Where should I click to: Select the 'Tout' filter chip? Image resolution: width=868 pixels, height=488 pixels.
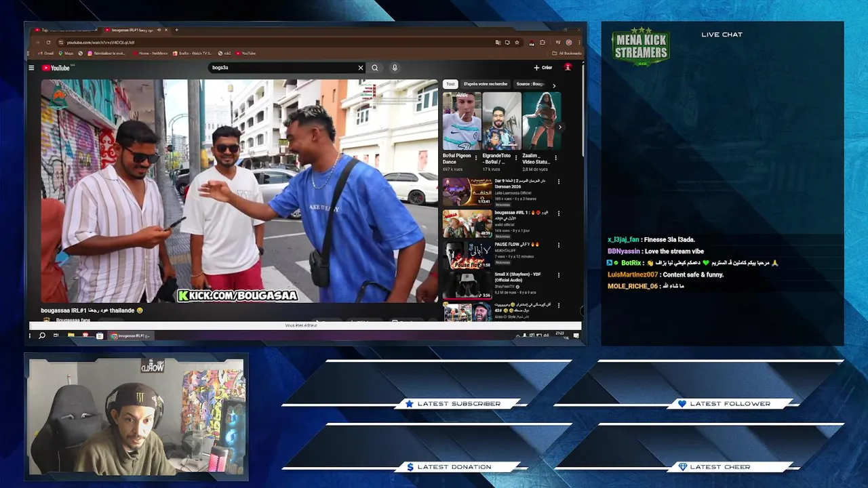450,84
